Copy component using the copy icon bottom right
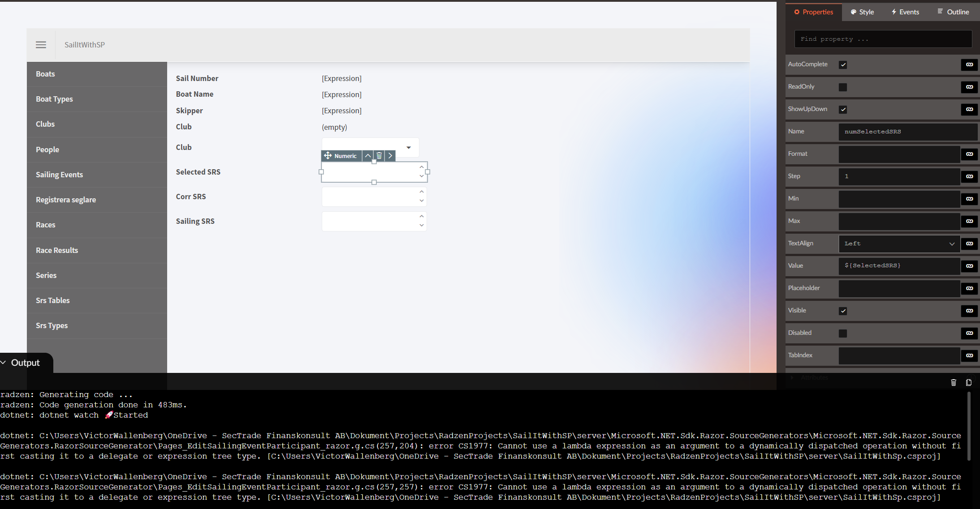This screenshot has height=509, width=980. pyautogui.click(x=969, y=382)
